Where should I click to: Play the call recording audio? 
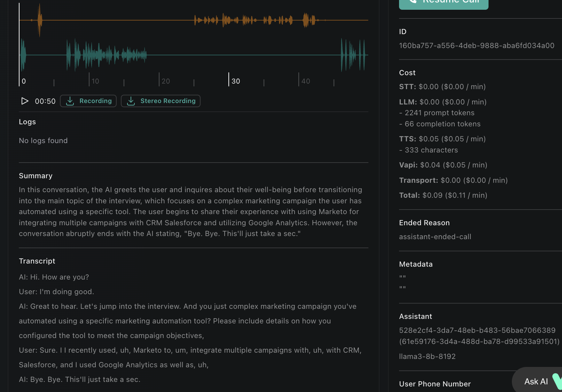click(x=25, y=101)
